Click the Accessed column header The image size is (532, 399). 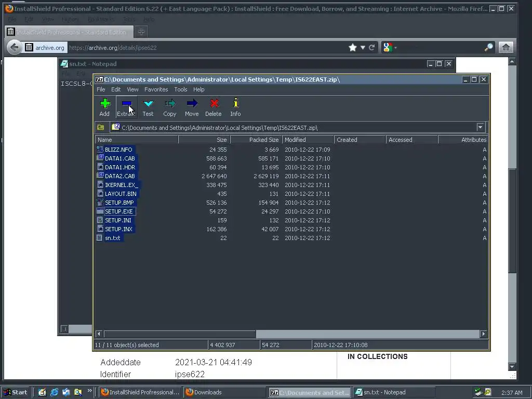point(412,140)
